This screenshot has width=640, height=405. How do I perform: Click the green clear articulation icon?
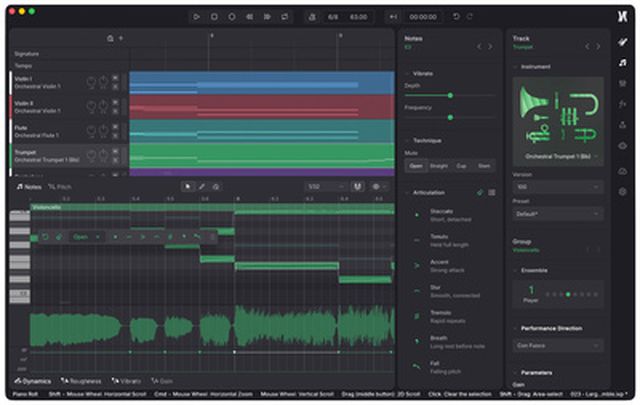coord(480,193)
